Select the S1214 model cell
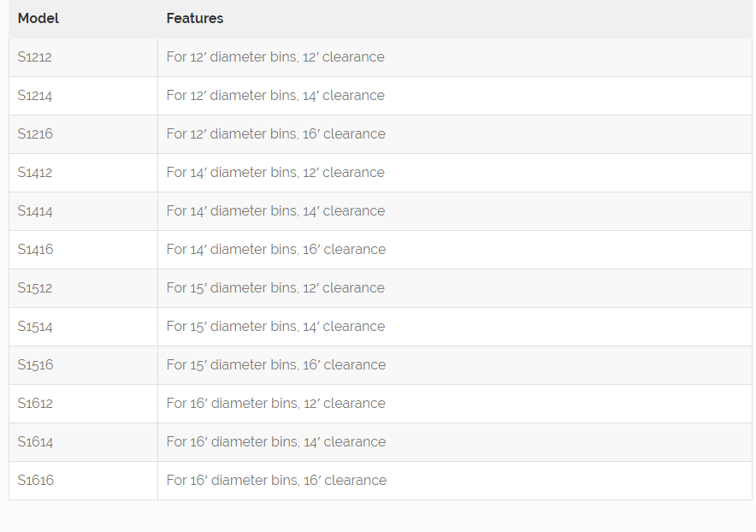756x532 pixels. pyautogui.click(x=35, y=96)
